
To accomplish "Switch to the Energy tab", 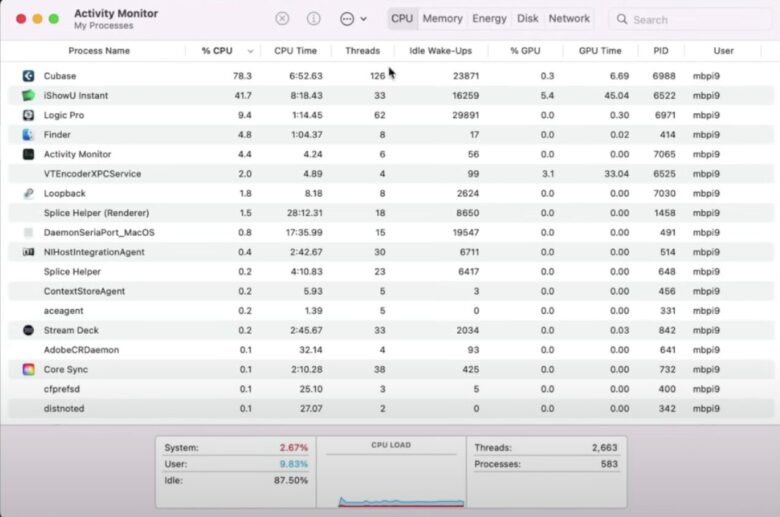I will pyautogui.click(x=489, y=19).
